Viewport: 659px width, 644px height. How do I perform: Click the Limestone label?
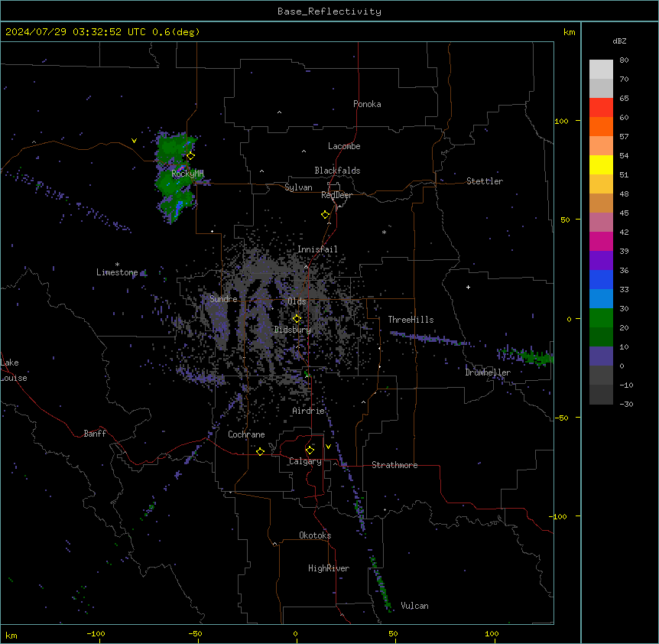pyautogui.click(x=117, y=272)
